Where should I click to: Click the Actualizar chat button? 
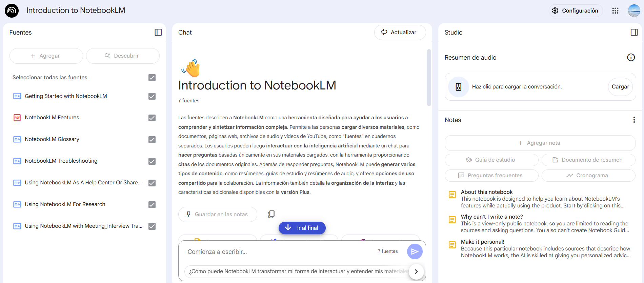400,32
